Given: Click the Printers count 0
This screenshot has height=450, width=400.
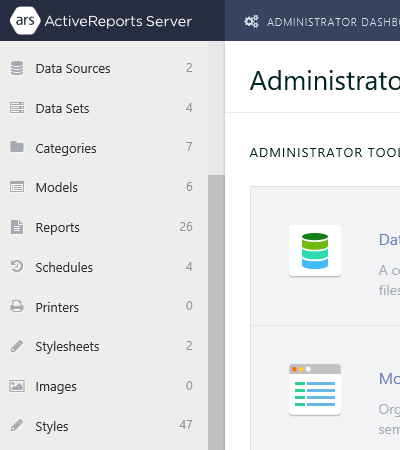Looking at the screenshot, I should click(x=189, y=306).
